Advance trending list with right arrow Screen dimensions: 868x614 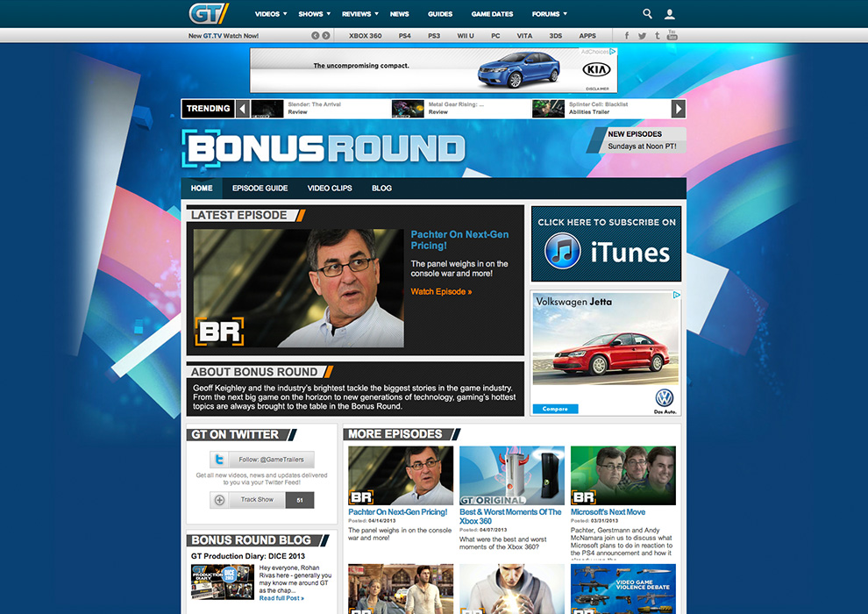678,109
